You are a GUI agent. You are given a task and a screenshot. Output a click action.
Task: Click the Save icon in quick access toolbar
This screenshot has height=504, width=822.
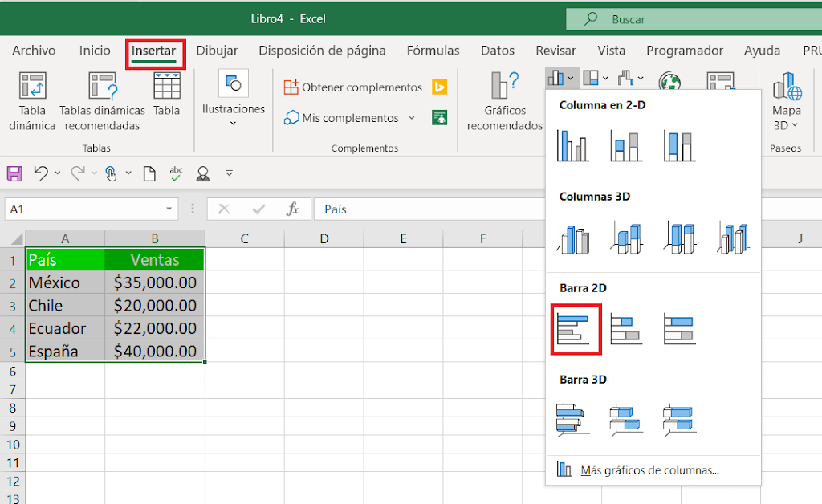(x=14, y=173)
